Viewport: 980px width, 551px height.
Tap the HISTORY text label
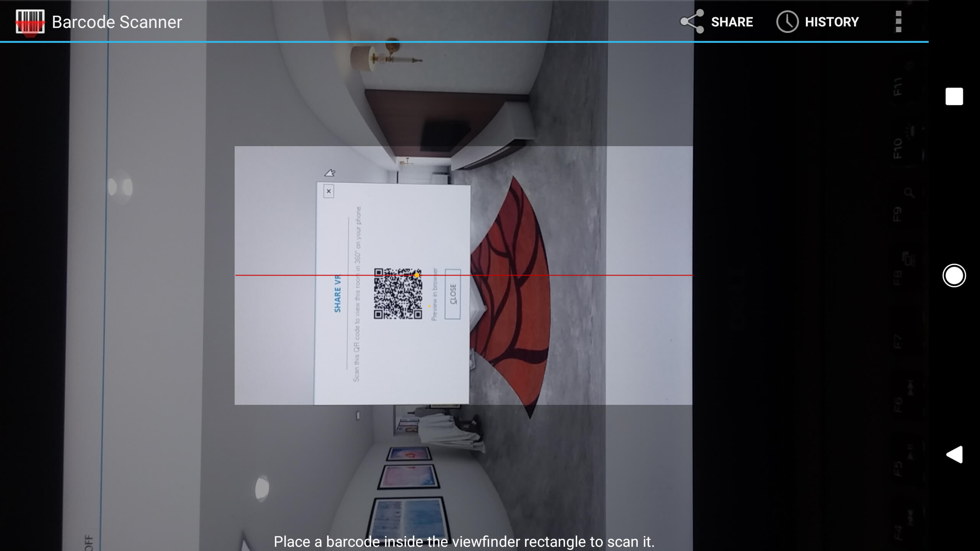click(832, 22)
